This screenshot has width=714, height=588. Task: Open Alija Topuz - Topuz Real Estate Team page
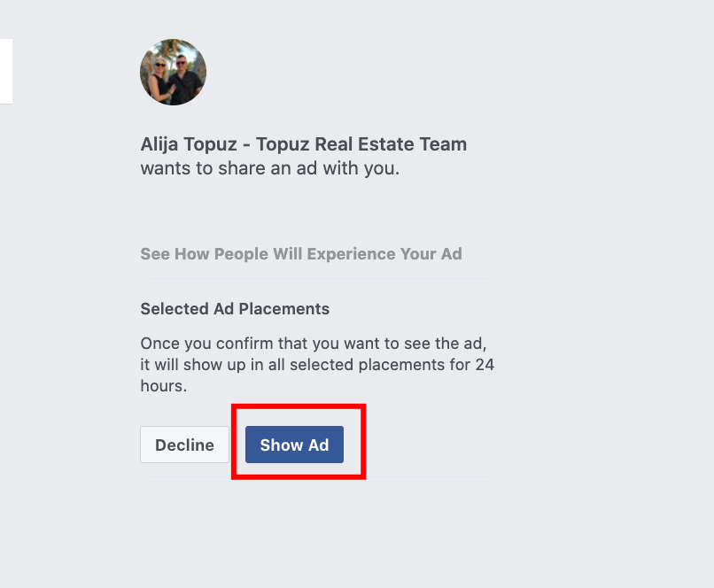pos(304,144)
